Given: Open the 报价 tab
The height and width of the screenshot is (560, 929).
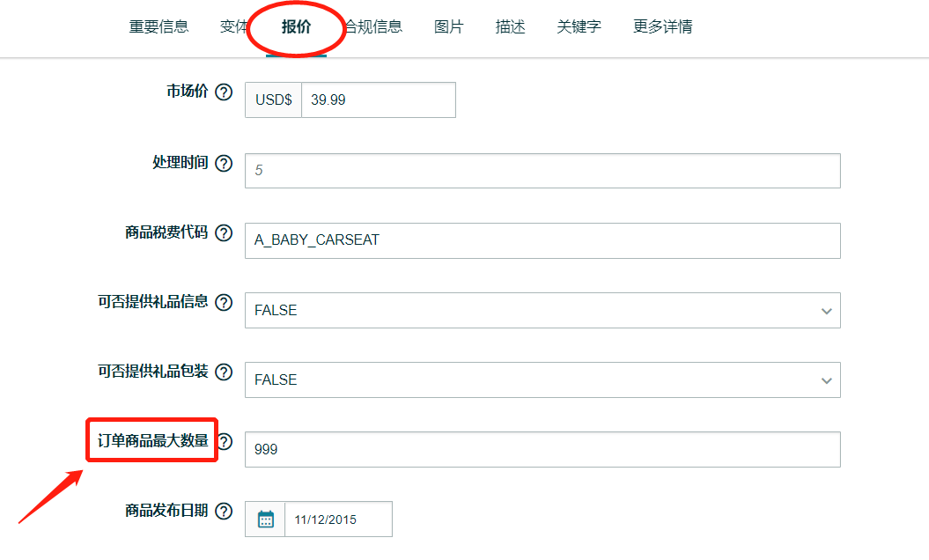Looking at the screenshot, I should pos(296,27).
